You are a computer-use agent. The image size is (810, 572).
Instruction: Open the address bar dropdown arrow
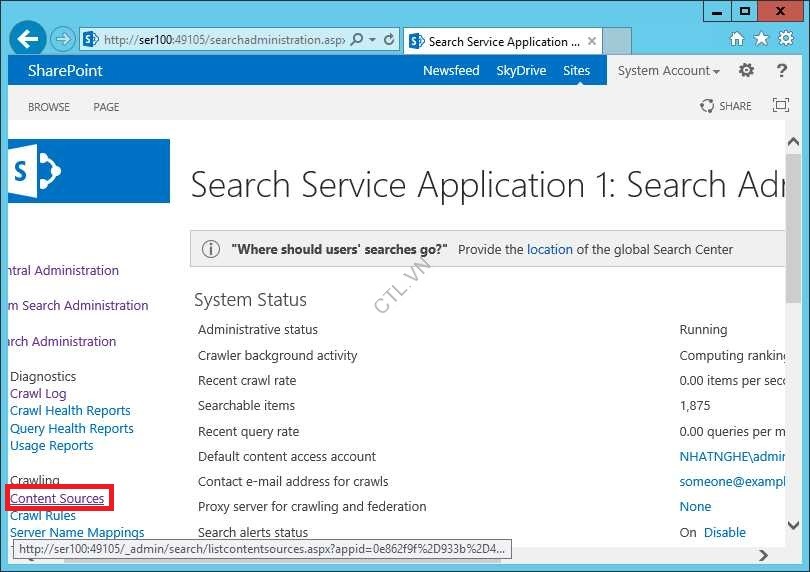[x=372, y=40]
